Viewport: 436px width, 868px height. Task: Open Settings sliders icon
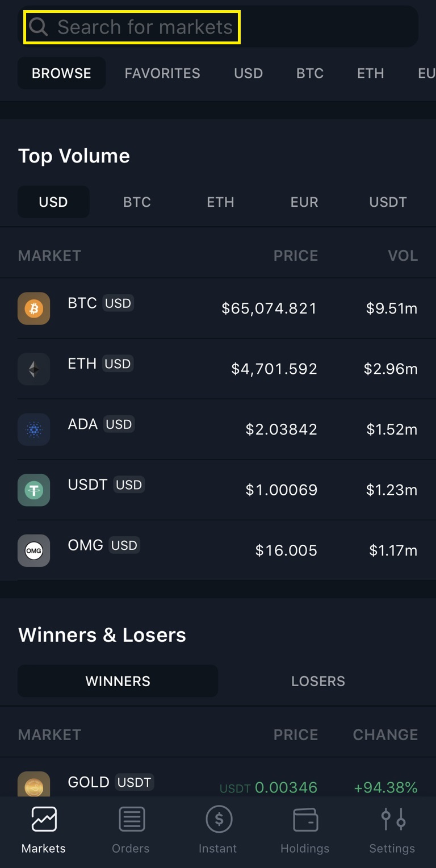pyautogui.click(x=392, y=820)
